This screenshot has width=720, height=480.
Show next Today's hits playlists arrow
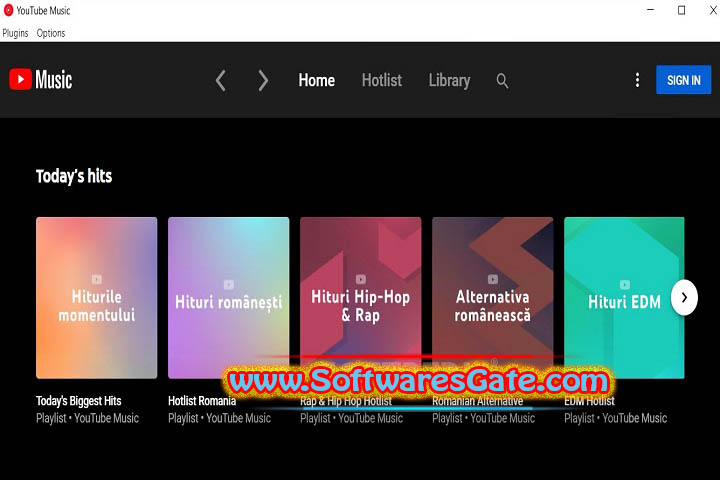pos(684,298)
